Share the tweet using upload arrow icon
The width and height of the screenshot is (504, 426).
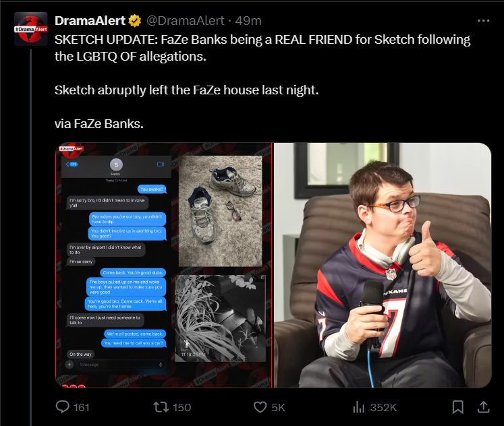click(483, 407)
